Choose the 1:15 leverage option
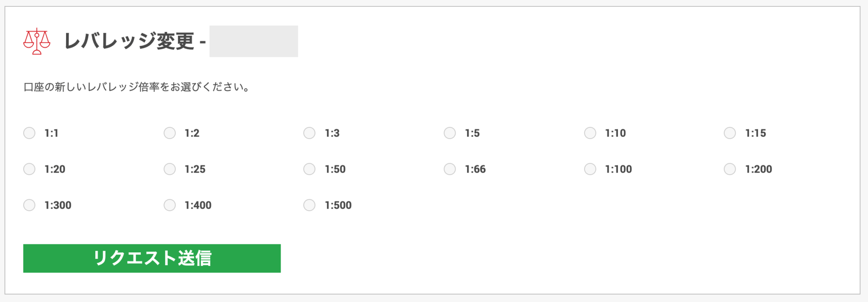 coord(730,133)
